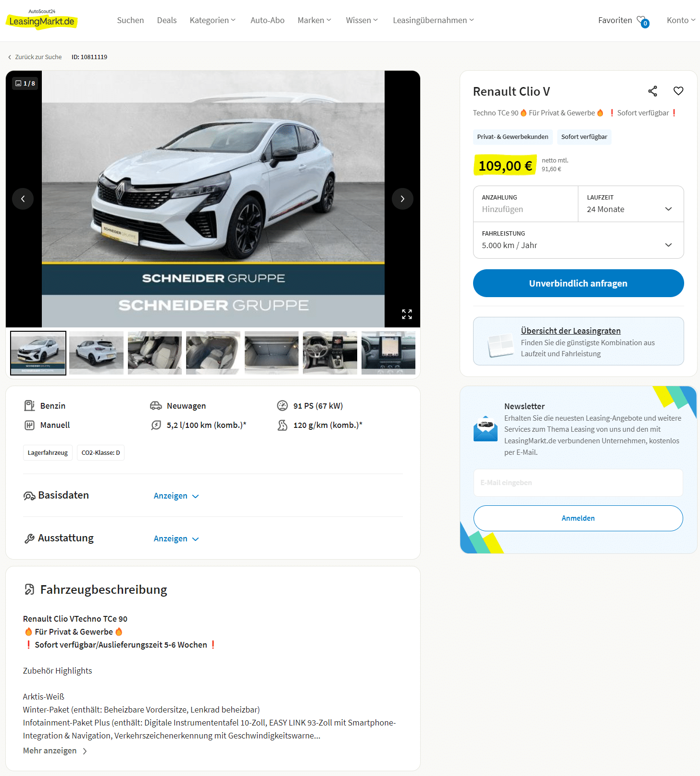Image resolution: width=700 pixels, height=776 pixels.
Task: Click the Ausstattung wrench icon
Action: click(29, 538)
